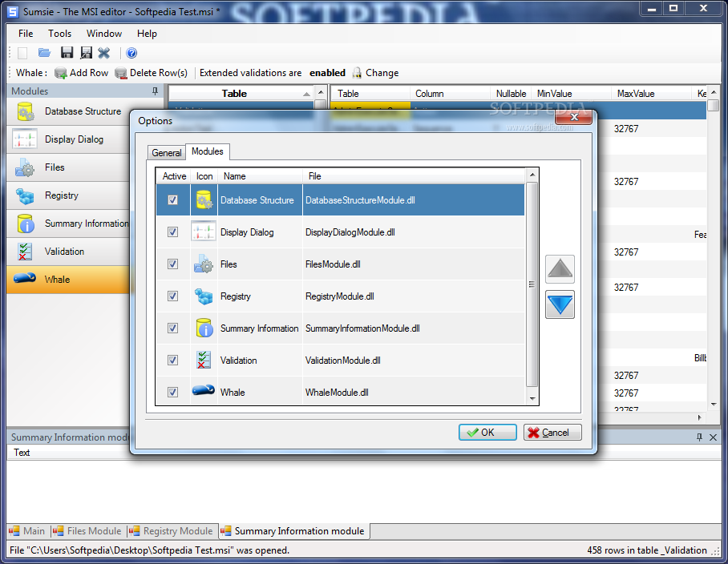Image resolution: width=728 pixels, height=564 pixels.
Task: Click Registry cubes icon in Options list
Action: pyautogui.click(x=204, y=296)
